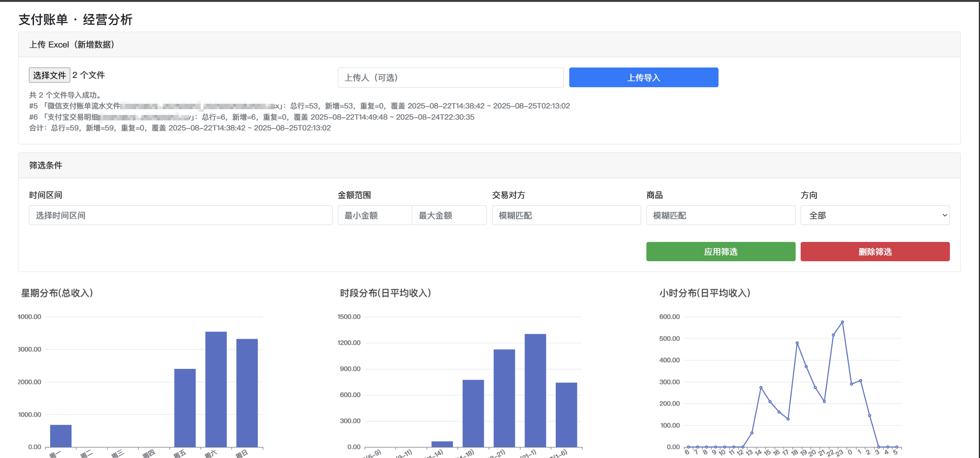The image size is (980, 458).
Task: Clear filters with 删除筛选 button
Action: point(875,252)
